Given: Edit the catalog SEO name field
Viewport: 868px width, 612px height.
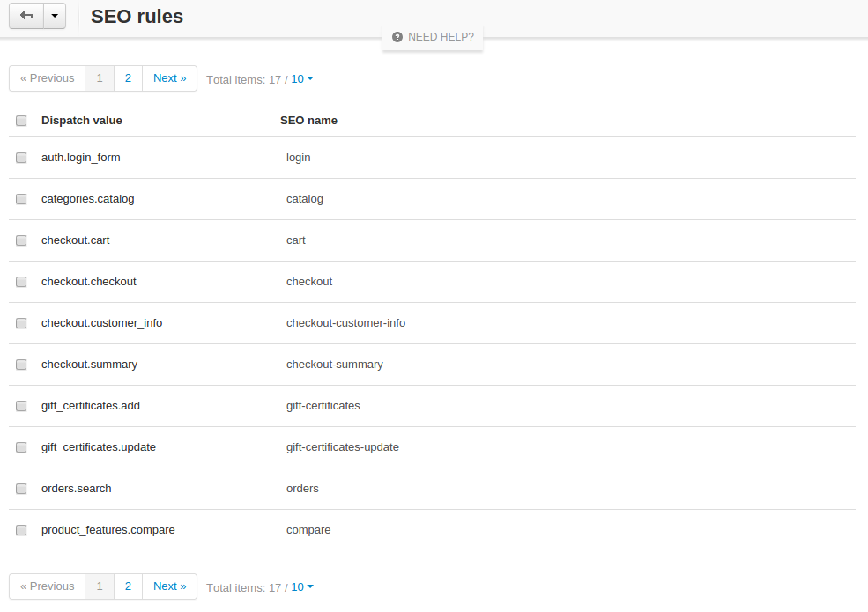Looking at the screenshot, I should tap(305, 199).
